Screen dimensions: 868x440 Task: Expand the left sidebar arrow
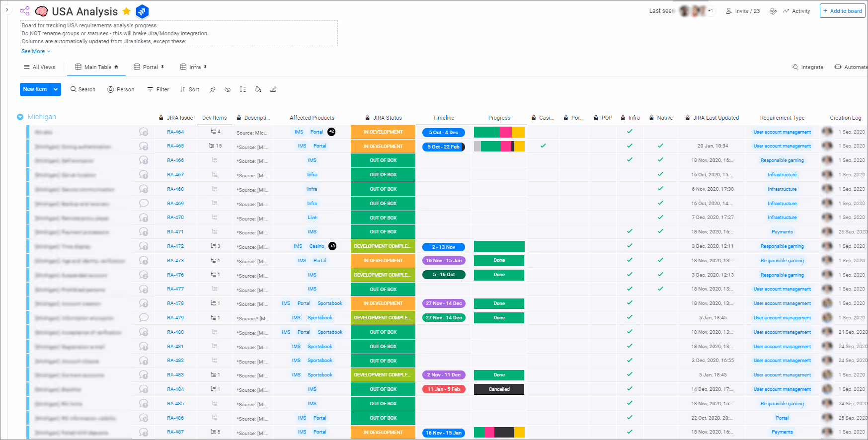(7, 10)
